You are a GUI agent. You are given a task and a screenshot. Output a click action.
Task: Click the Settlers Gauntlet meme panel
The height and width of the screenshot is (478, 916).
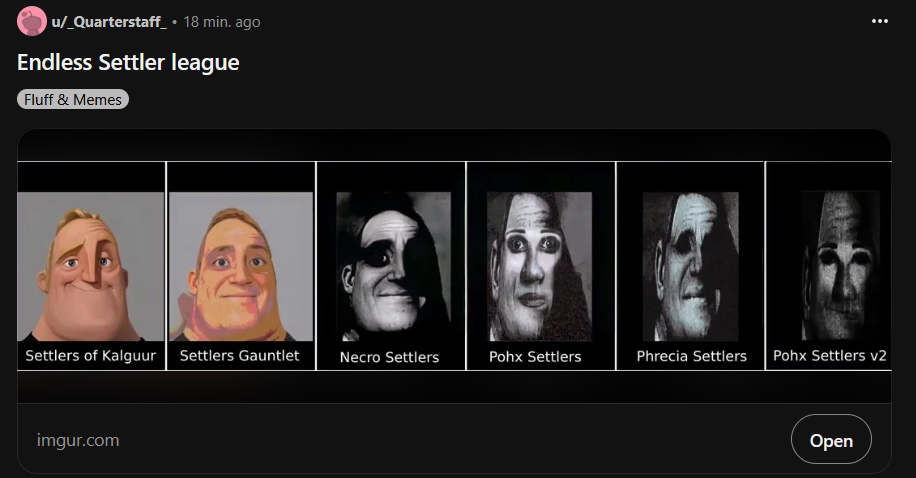241,266
